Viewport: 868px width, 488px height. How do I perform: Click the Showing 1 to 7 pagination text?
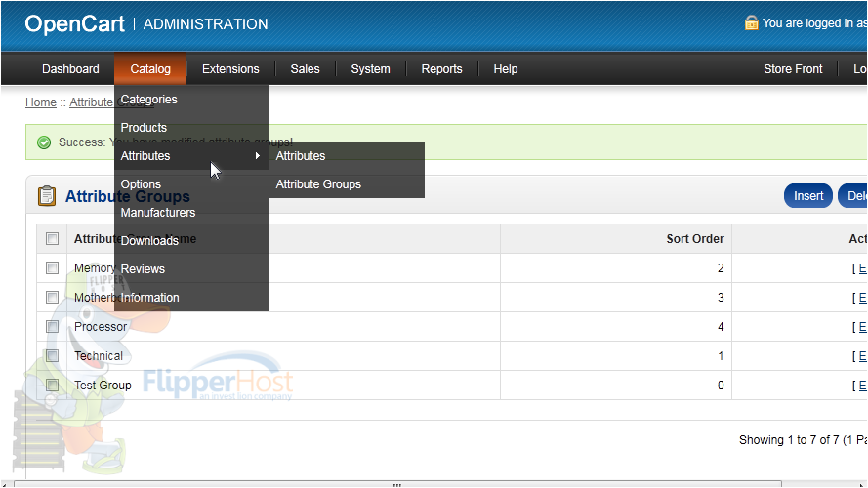click(x=803, y=440)
